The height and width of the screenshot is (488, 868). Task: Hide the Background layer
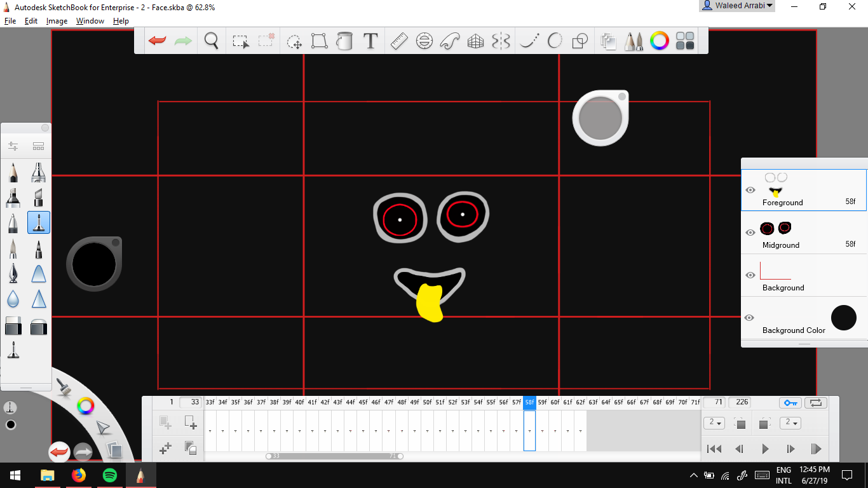(750, 275)
